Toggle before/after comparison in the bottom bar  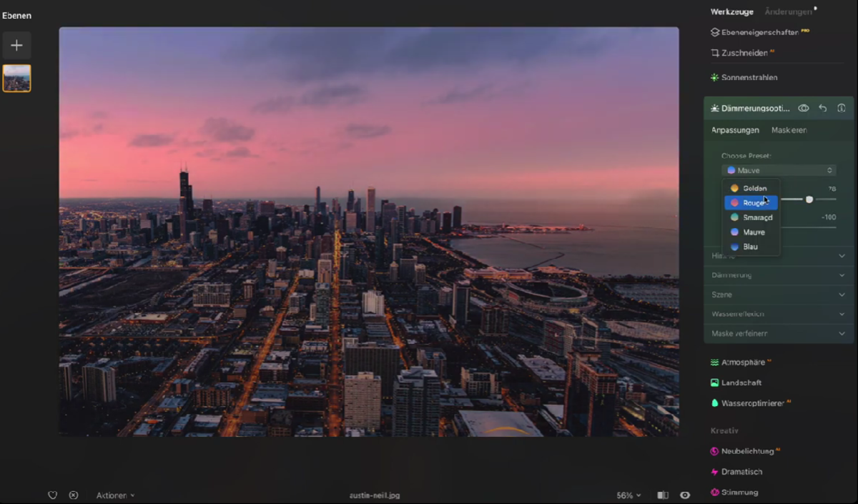tap(662, 495)
